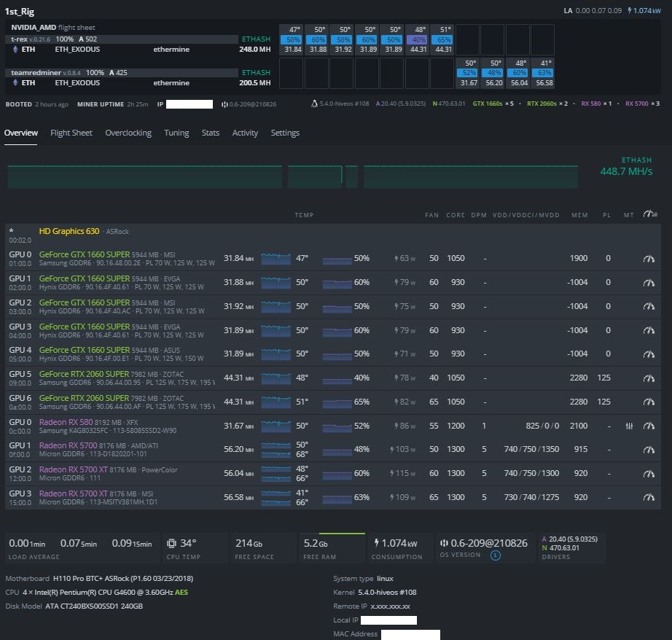Click overclock gauge for RX 5700 XT PowerColor
This screenshot has height=640, width=672.
[649, 473]
